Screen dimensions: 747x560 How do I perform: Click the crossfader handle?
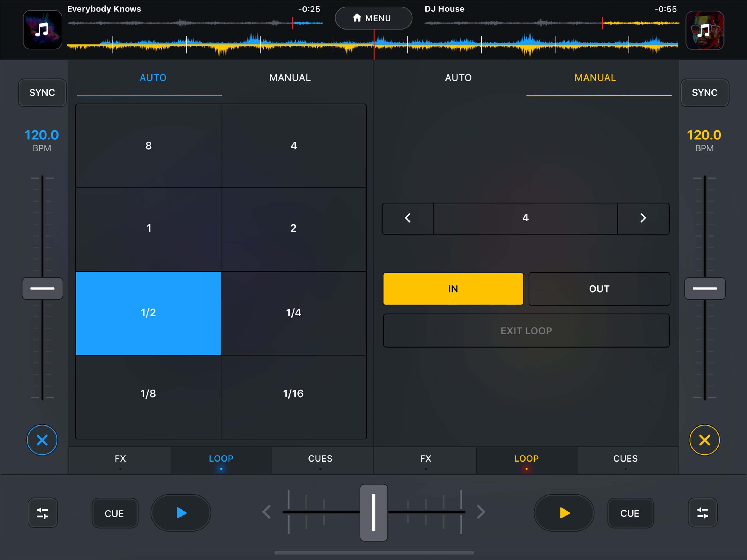373,512
